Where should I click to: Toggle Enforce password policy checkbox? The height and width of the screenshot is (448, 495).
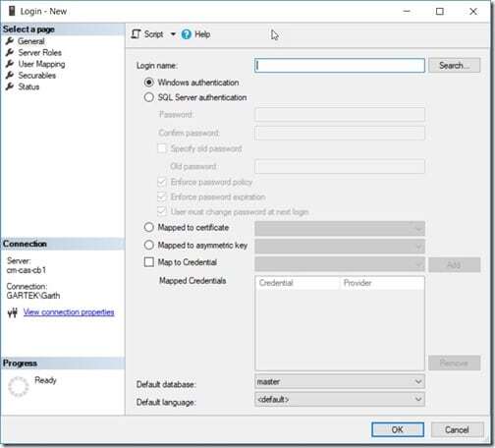click(x=162, y=182)
